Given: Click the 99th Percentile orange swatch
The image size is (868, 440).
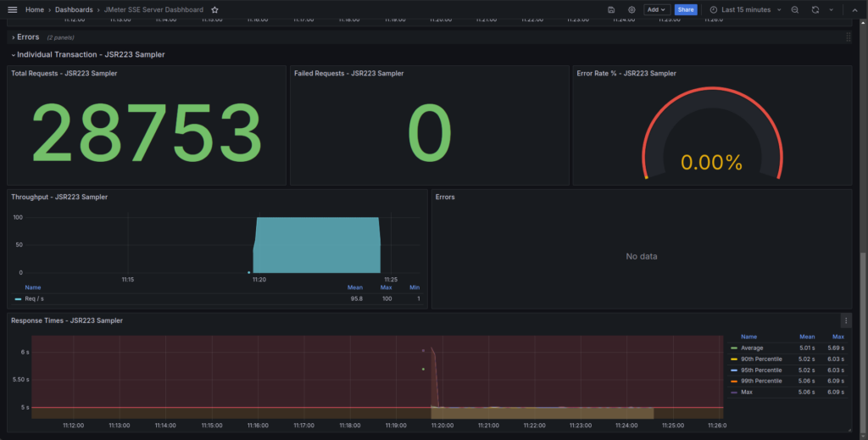Looking at the screenshot, I should pos(734,382).
